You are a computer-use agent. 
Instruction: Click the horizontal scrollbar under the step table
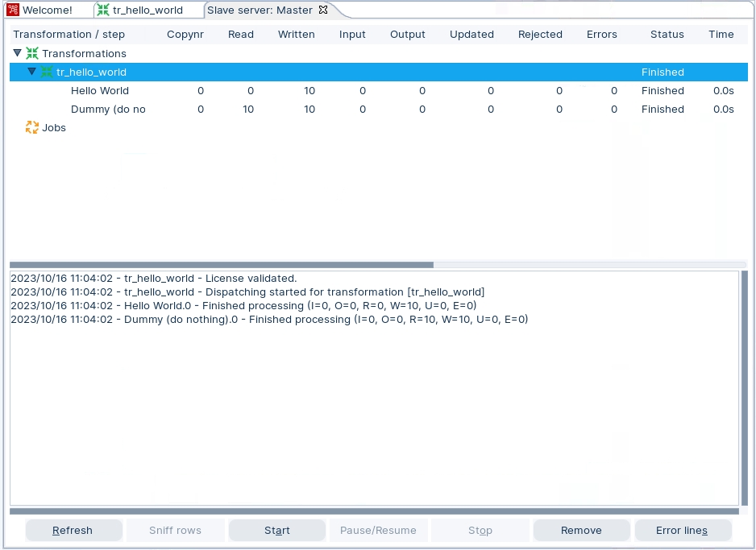click(222, 265)
